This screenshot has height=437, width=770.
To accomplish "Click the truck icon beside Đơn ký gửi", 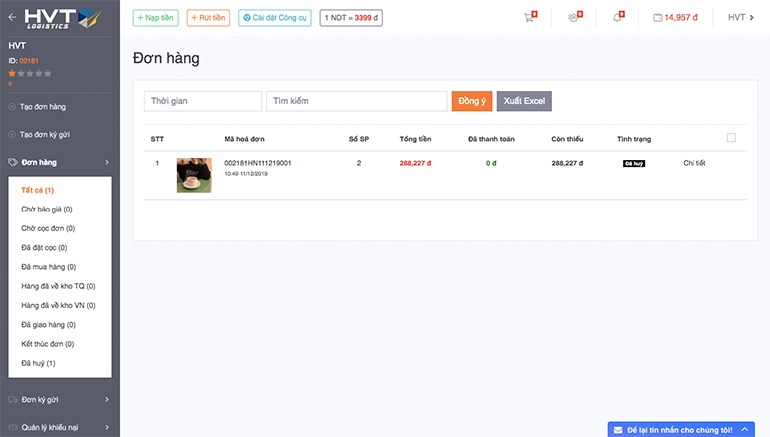I will click(13, 400).
